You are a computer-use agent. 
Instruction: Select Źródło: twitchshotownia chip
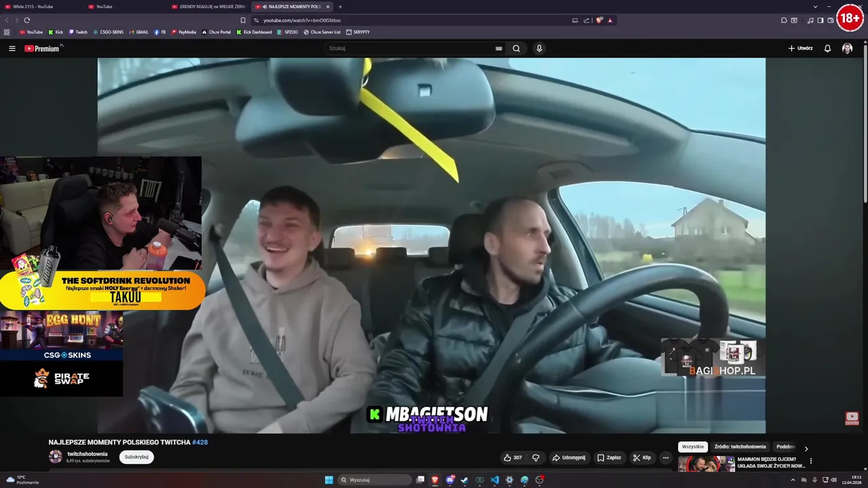tap(740, 447)
